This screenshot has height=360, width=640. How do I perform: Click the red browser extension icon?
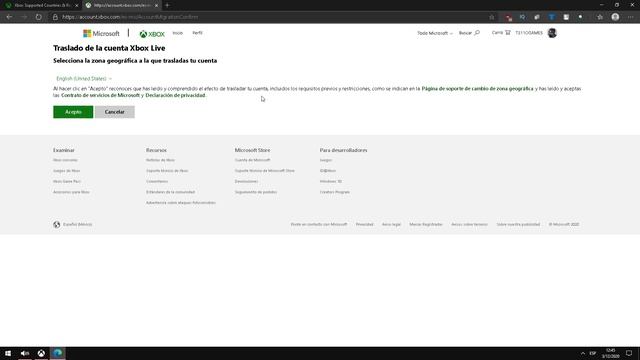(x=509, y=17)
